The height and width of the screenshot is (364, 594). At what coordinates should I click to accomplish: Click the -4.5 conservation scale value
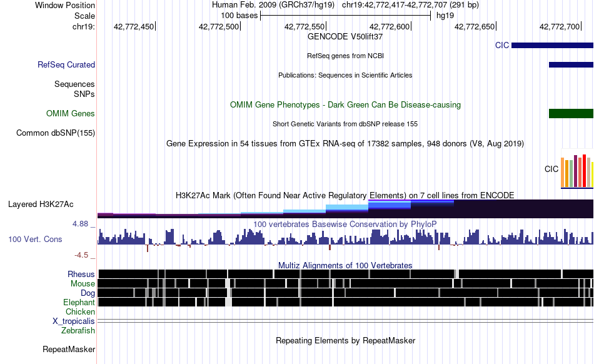pos(81,255)
